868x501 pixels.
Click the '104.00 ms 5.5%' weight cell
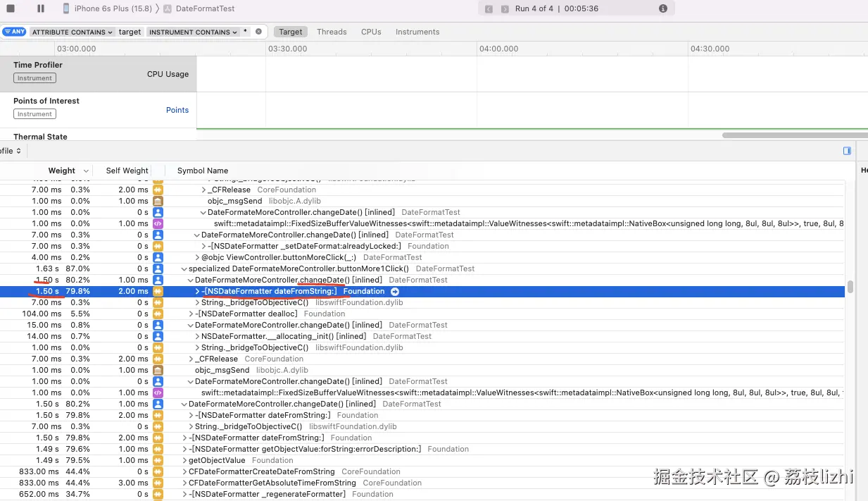[x=56, y=314]
